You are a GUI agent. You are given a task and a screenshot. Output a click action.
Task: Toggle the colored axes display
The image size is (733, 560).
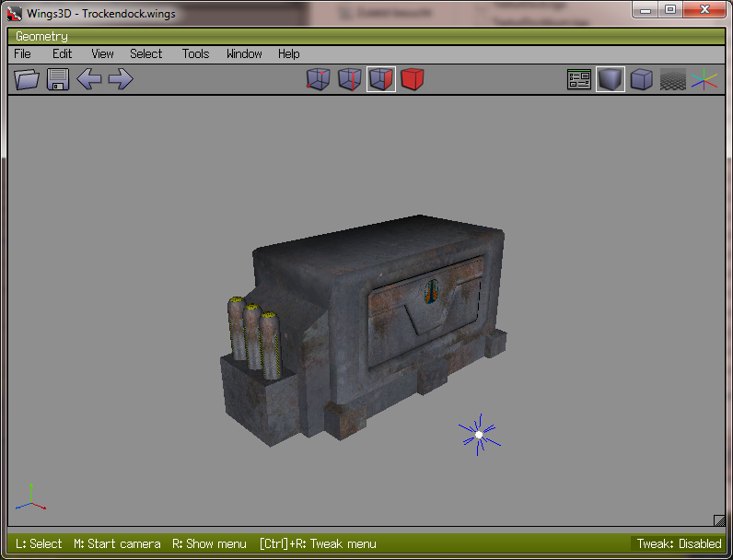click(x=704, y=80)
